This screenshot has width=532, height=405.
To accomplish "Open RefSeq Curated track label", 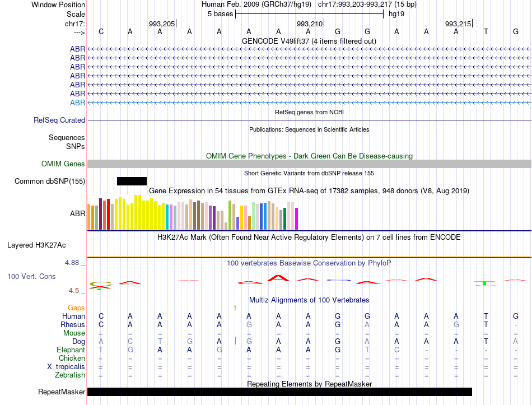I will [x=59, y=120].
